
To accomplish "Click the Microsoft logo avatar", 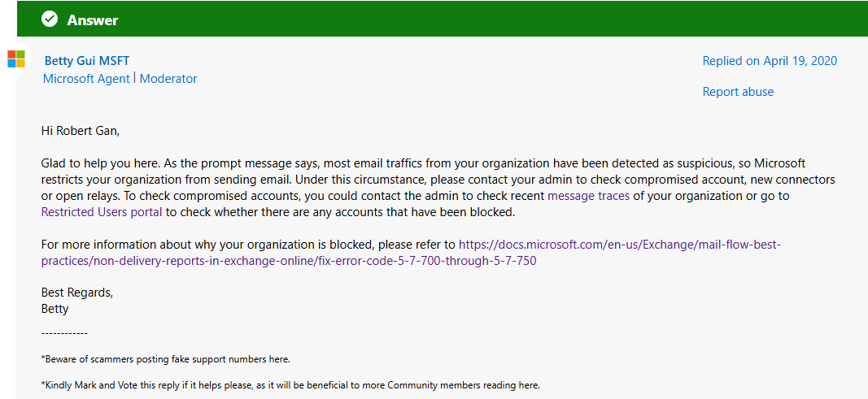I will tap(16, 59).
